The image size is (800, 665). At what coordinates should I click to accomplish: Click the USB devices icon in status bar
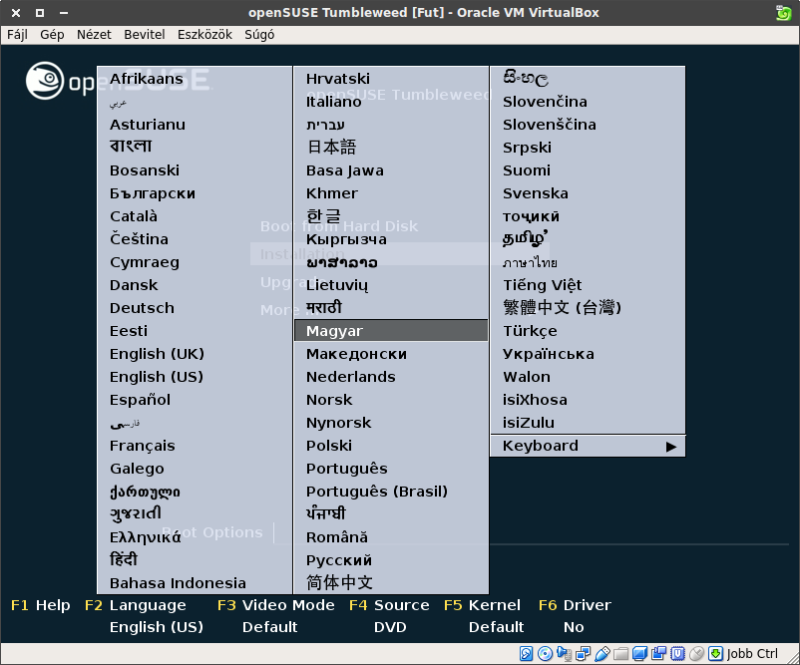(602, 653)
